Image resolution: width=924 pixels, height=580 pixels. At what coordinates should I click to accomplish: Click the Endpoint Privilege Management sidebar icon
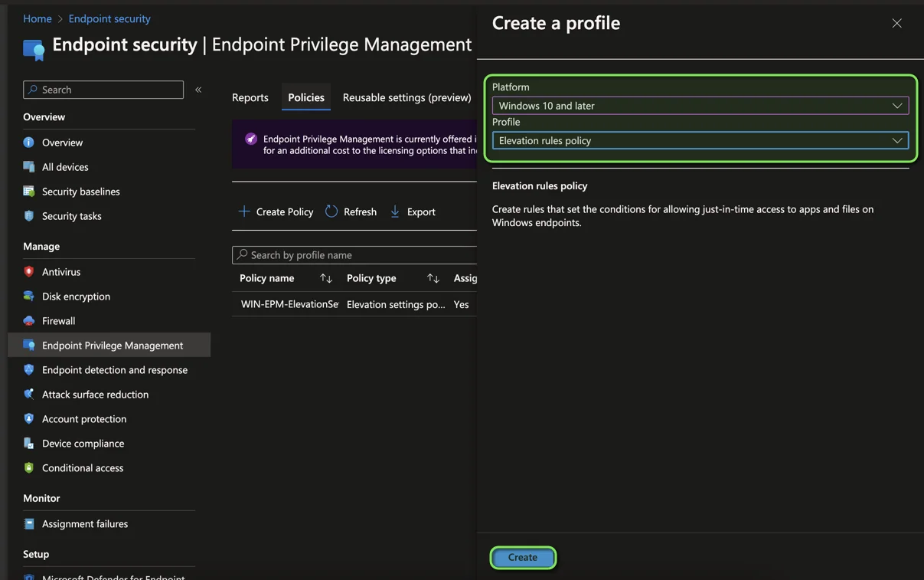[29, 346]
